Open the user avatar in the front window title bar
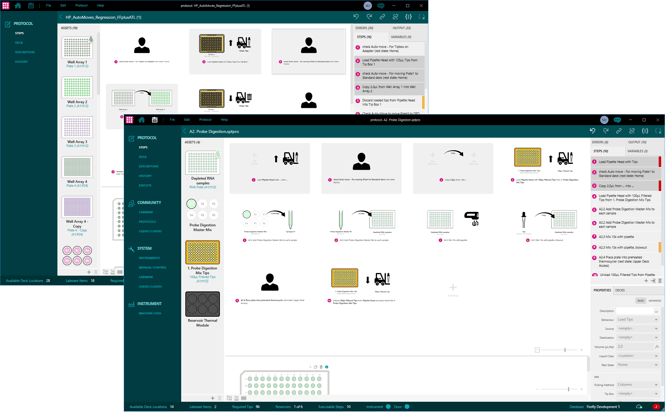This screenshot has height=419, width=670. [x=604, y=120]
